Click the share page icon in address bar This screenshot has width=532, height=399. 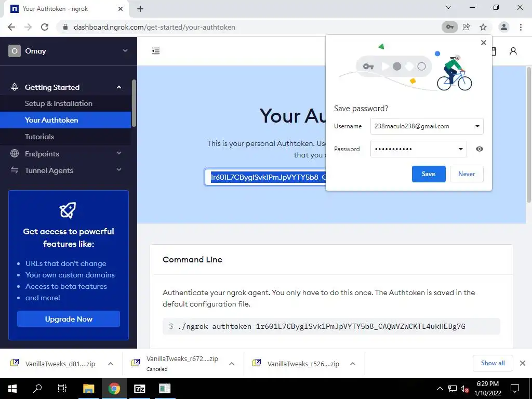point(467,27)
